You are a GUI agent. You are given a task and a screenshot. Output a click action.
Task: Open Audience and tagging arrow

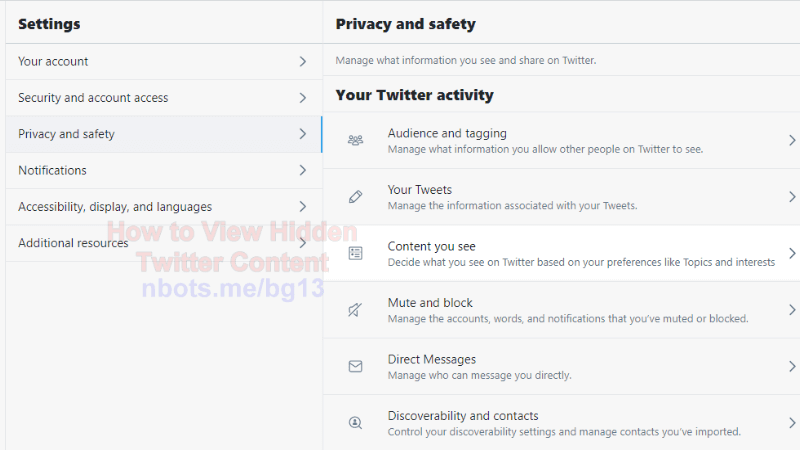pos(792,140)
